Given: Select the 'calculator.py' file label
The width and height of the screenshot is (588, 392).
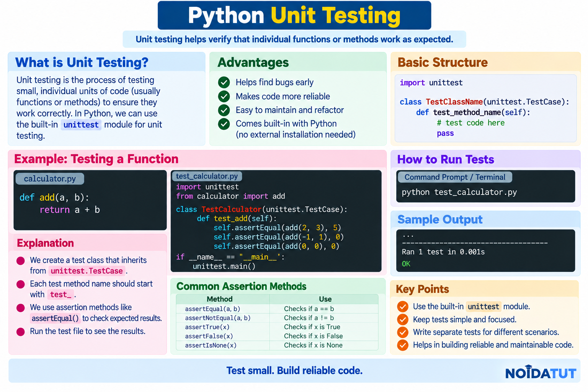Looking at the screenshot, I should tap(50, 179).
